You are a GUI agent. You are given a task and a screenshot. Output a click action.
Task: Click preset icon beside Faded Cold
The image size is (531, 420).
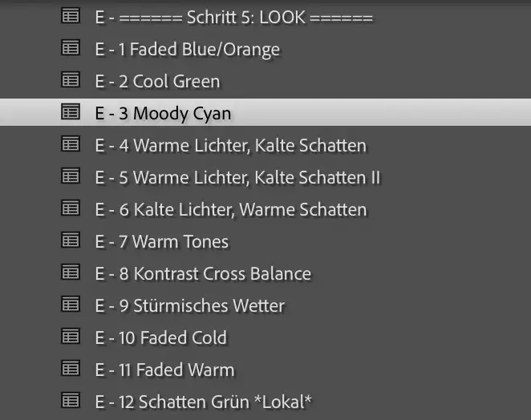pos(71,336)
